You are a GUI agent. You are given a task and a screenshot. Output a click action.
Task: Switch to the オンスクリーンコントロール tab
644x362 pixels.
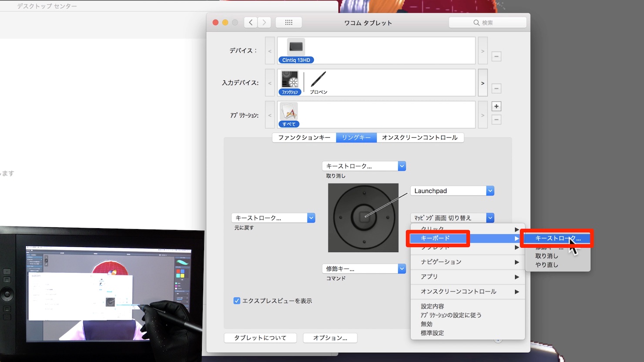pos(420,137)
